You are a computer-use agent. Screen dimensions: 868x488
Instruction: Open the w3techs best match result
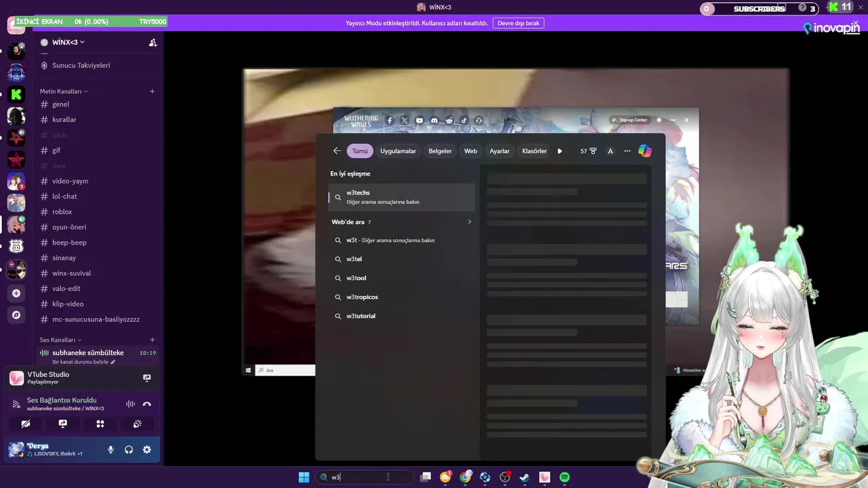point(401,197)
